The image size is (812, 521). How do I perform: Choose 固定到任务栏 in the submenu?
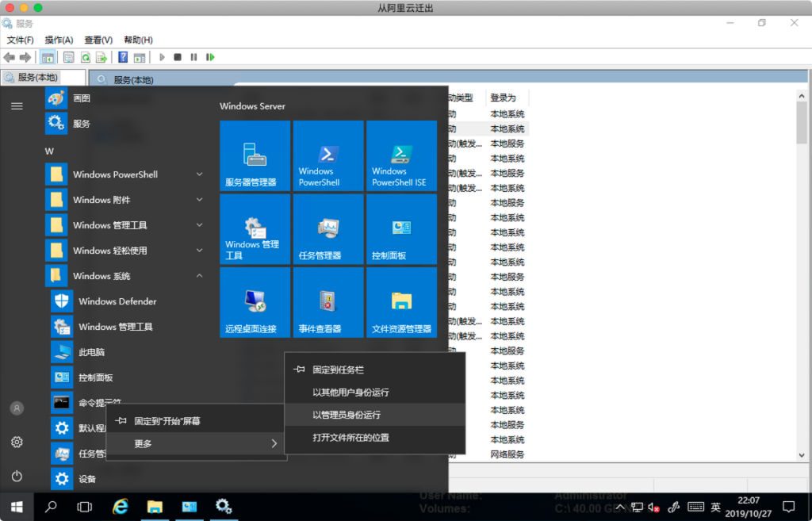click(338, 370)
